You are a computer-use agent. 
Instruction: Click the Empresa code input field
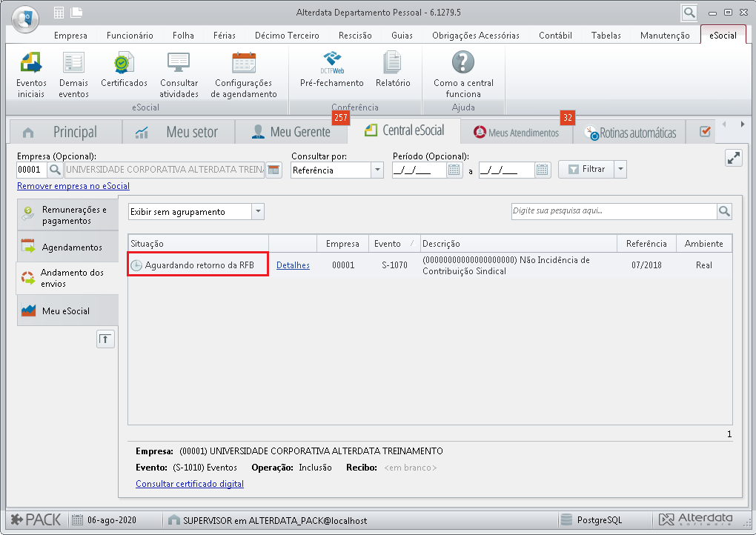(32, 170)
